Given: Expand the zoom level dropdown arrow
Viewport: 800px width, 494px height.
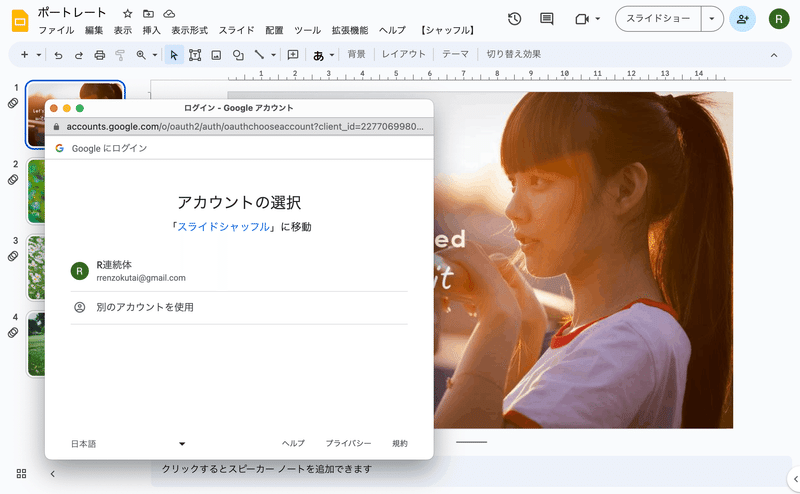Looking at the screenshot, I should 155,55.
